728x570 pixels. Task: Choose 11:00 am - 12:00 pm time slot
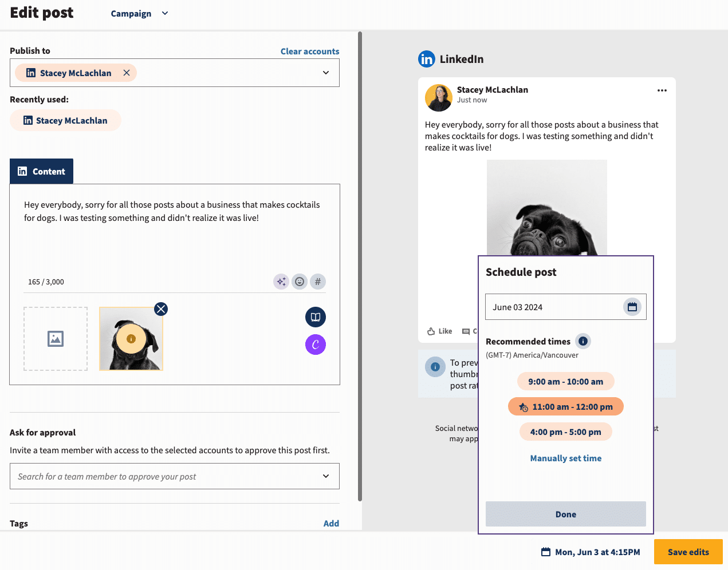[566, 407]
